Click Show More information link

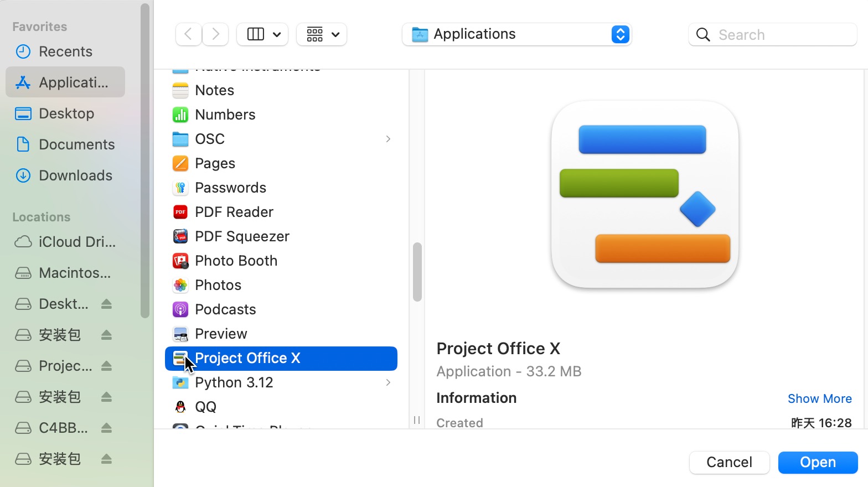(x=819, y=398)
